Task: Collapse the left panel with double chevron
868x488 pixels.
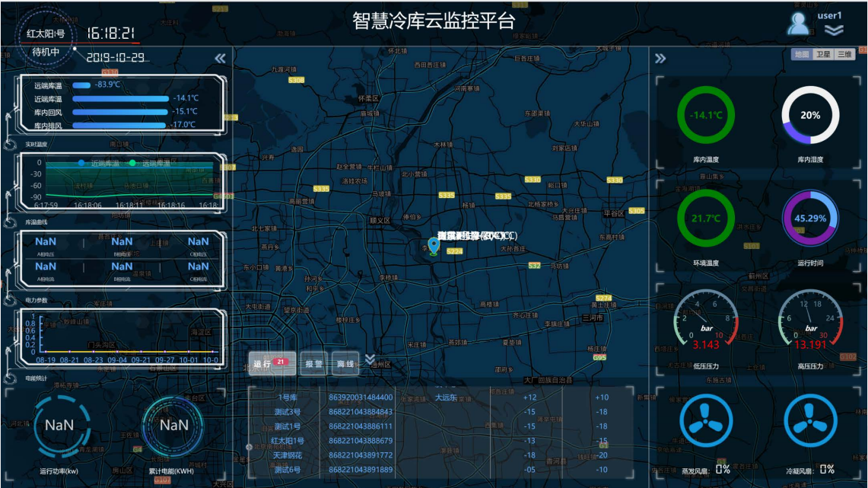Action: (221, 58)
